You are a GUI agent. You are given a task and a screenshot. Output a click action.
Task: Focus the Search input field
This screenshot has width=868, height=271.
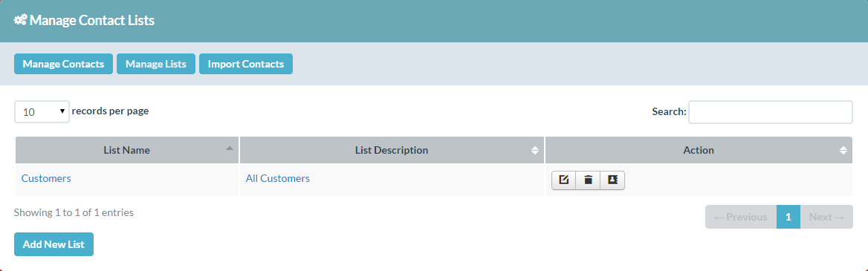pos(770,111)
